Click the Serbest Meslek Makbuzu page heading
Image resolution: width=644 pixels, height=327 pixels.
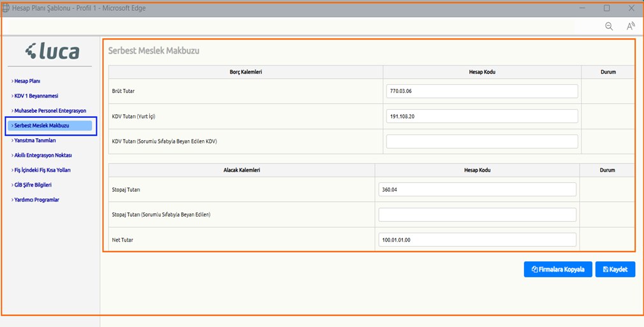click(x=154, y=51)
